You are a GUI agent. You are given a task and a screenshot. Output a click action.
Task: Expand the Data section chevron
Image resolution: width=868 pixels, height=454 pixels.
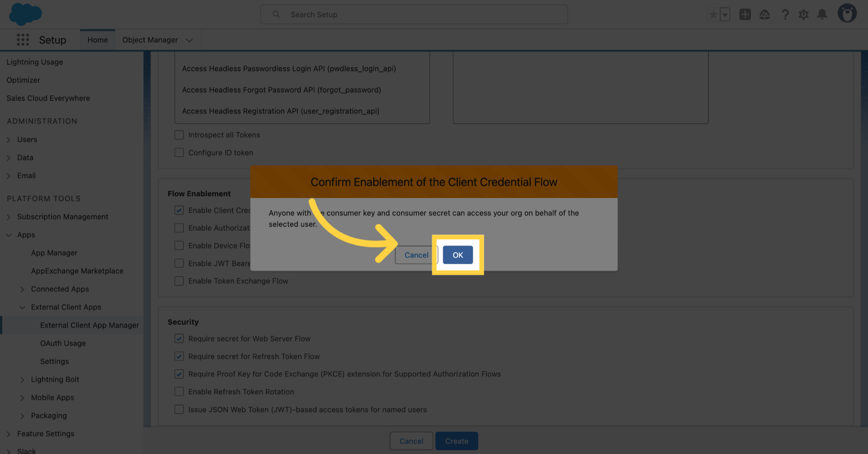pos(9,158)
